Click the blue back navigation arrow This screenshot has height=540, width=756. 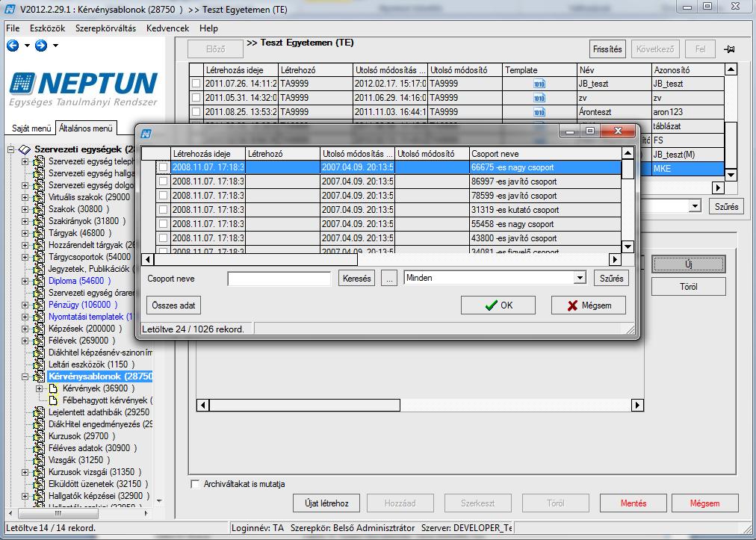13,46
